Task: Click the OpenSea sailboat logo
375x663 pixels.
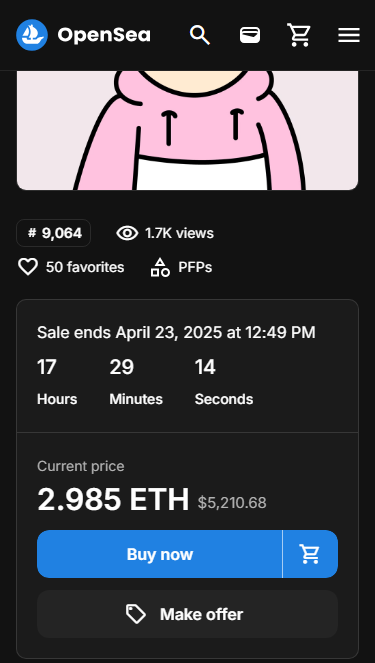Action: click(x=32, y=35)
